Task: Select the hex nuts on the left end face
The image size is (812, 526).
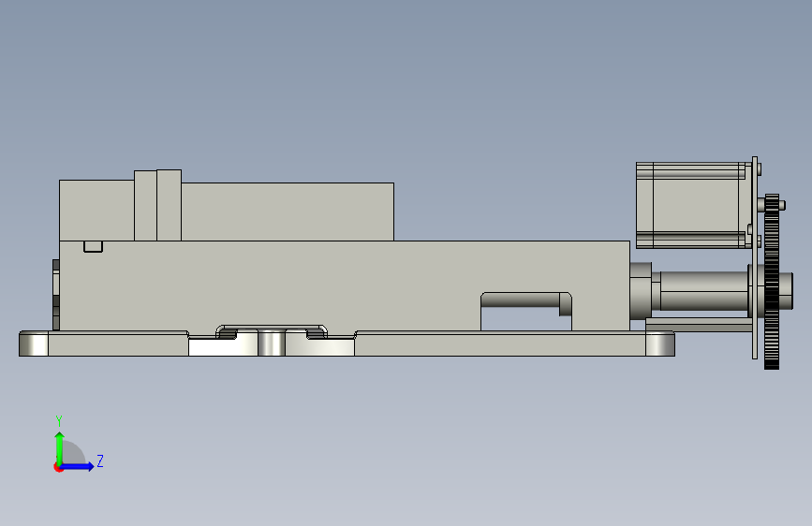Action: click(x=56, y=295)
